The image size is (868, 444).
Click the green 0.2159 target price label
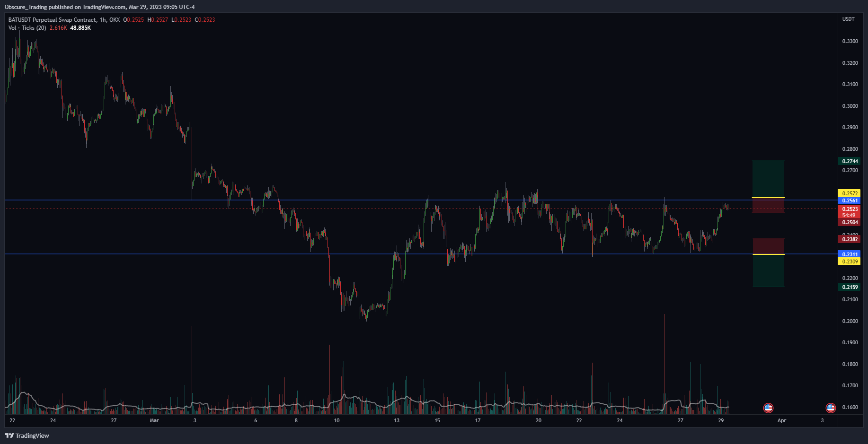[850, 287]
